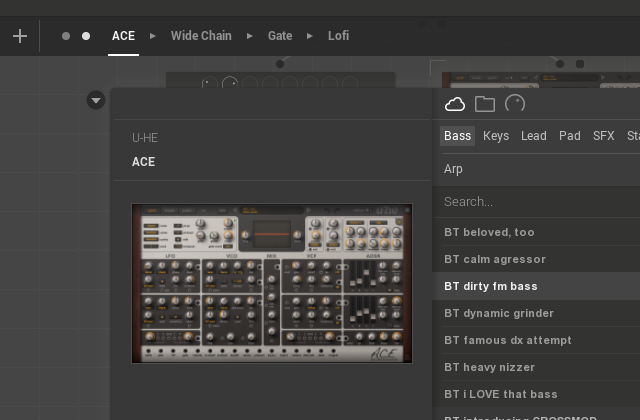This screenshot has height=420, width=640.
Task: Select the Pad preset category
Action: (570, 136)
